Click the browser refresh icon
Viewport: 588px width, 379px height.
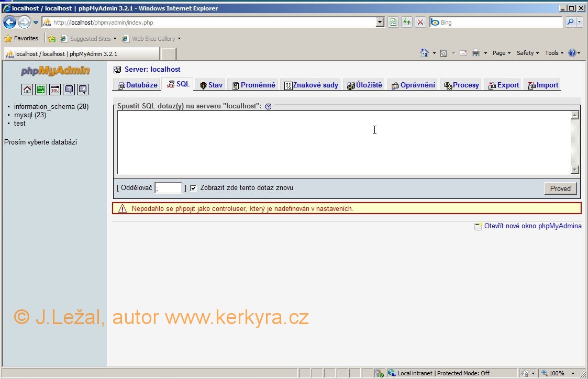pyautogui.click(x=407, y=23)
